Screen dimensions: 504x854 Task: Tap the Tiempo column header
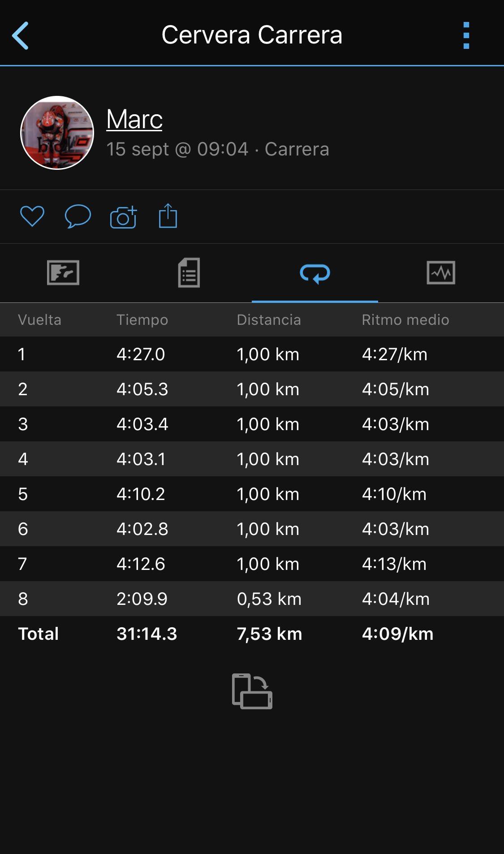point(142,320)
